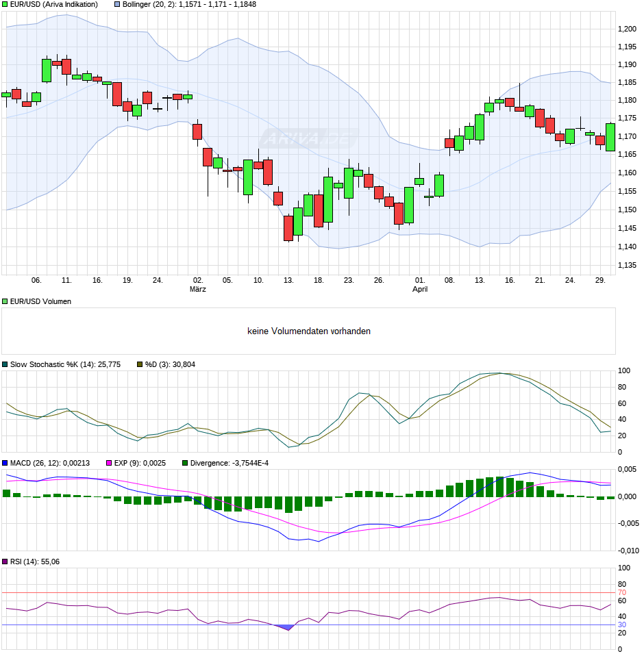Click the März month label on axis
644x656 pixels.
click(198, 289)
